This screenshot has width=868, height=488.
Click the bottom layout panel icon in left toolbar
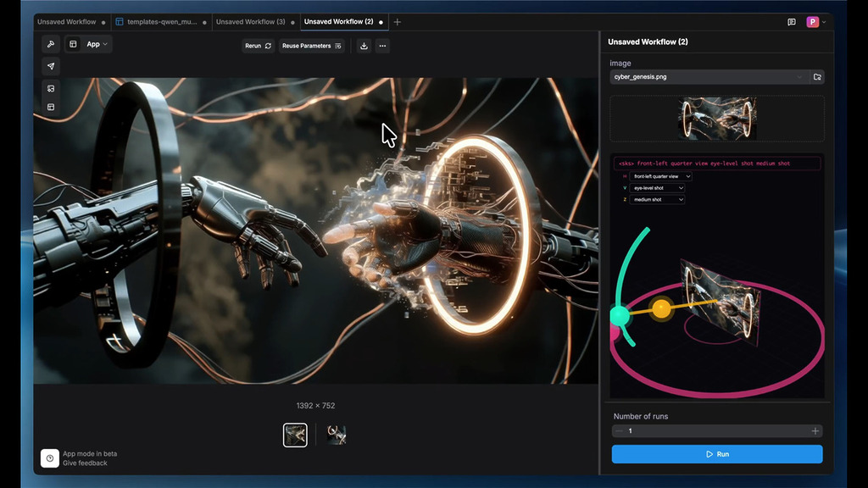pos(51,107)
